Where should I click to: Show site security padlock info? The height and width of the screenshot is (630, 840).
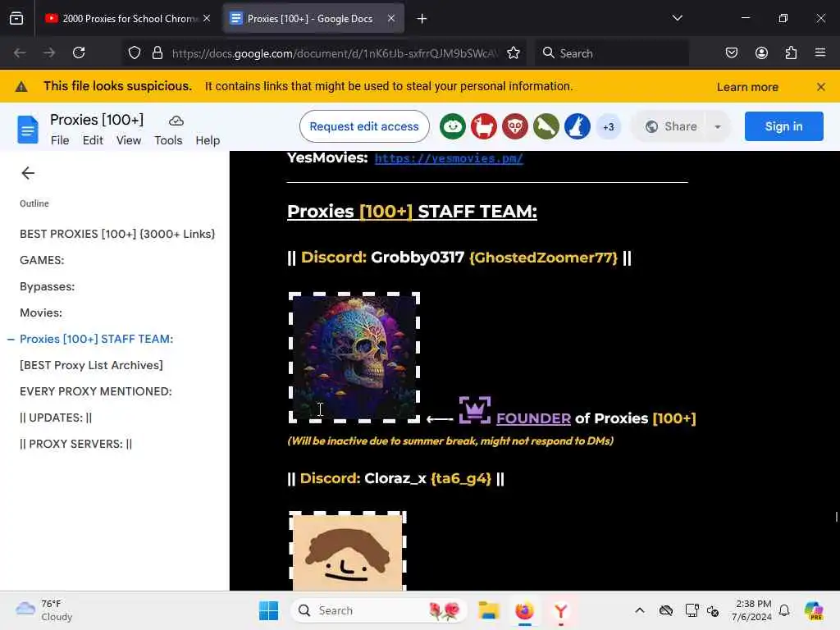[157, 53]
